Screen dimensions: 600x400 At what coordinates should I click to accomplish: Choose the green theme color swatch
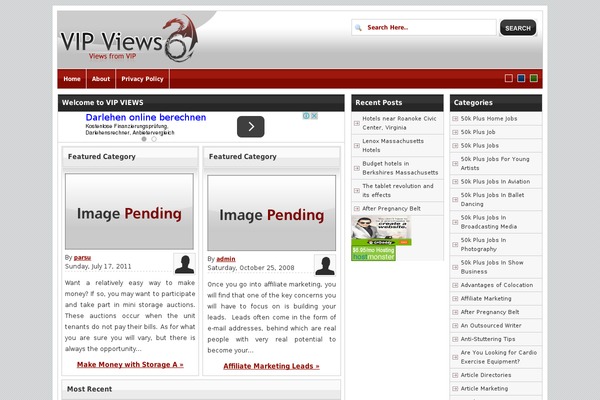[534, 78]
